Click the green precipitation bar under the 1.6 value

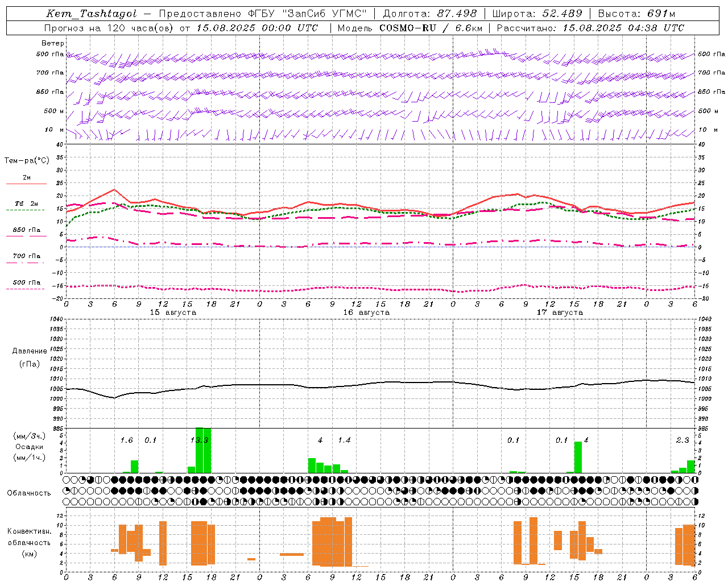(135, 467)
